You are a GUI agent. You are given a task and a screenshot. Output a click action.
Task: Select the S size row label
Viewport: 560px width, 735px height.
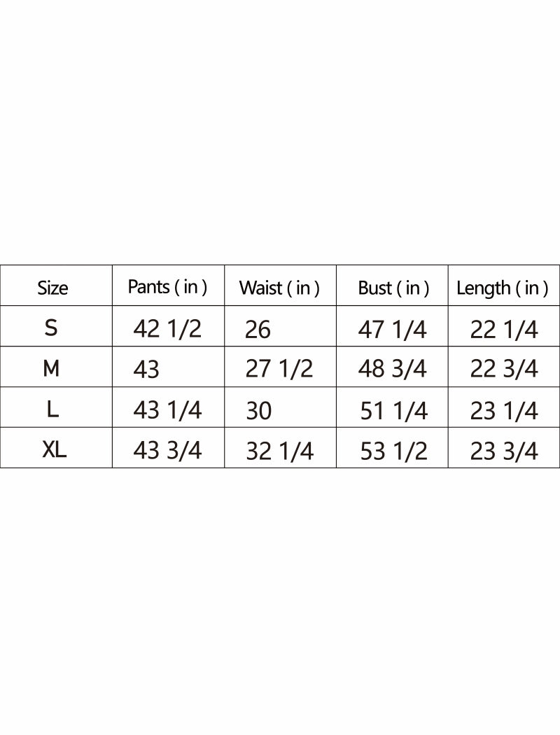point(51,327)
